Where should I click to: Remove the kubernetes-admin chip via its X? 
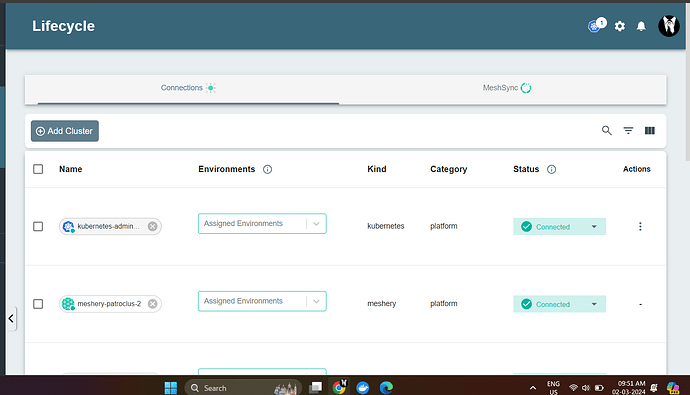tap(152, 227)
